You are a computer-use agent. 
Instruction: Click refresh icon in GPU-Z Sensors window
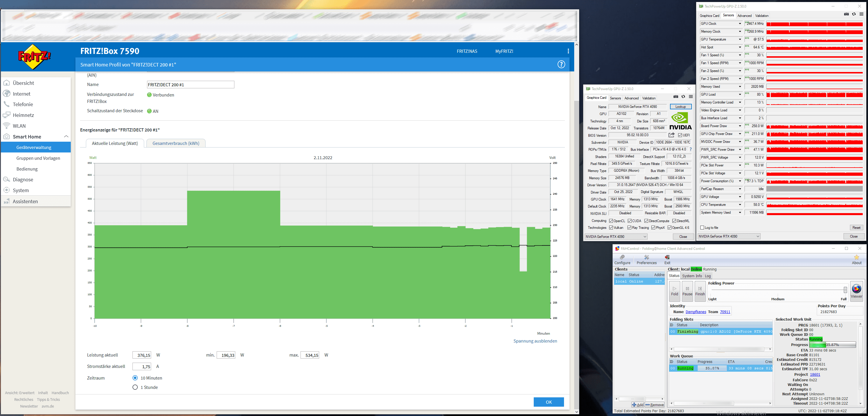click(x=854, y=14)
